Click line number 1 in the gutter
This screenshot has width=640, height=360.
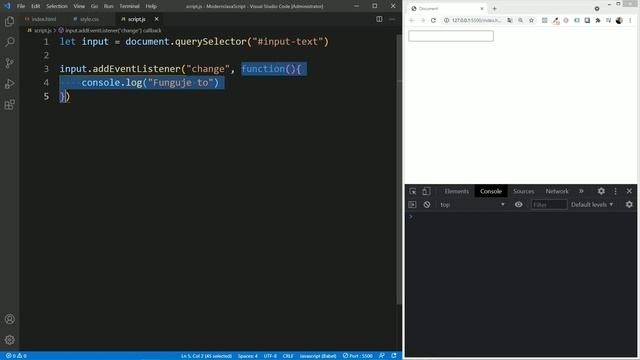[46, 42]
